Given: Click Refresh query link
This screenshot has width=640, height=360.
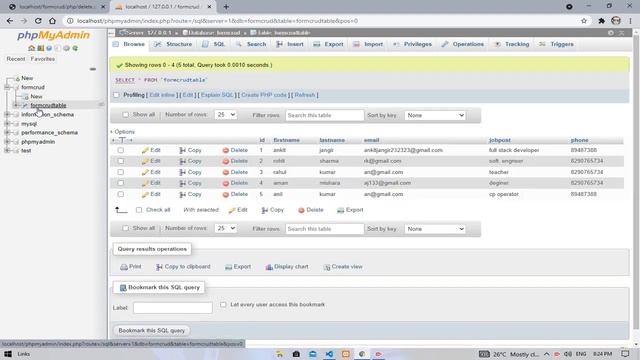Looking at the screenshot, I should 305,95.
